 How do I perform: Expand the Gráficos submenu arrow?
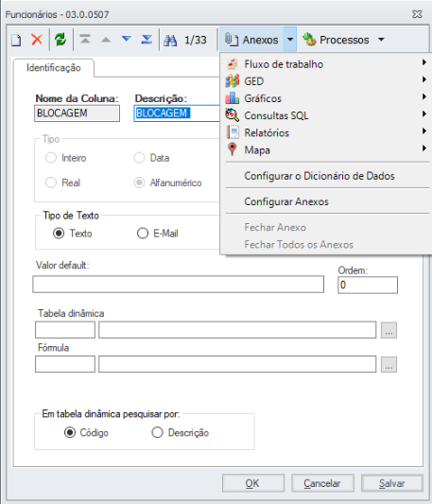(x=424, y=96)
